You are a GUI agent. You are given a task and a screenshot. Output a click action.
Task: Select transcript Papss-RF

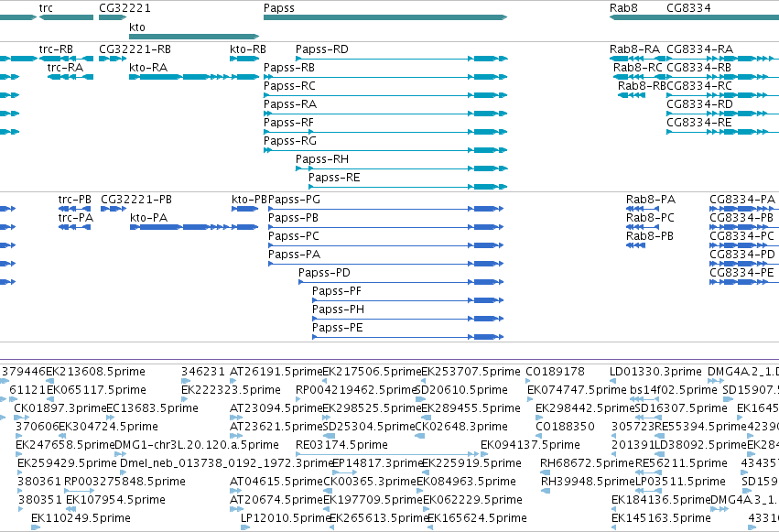(385, 132)
